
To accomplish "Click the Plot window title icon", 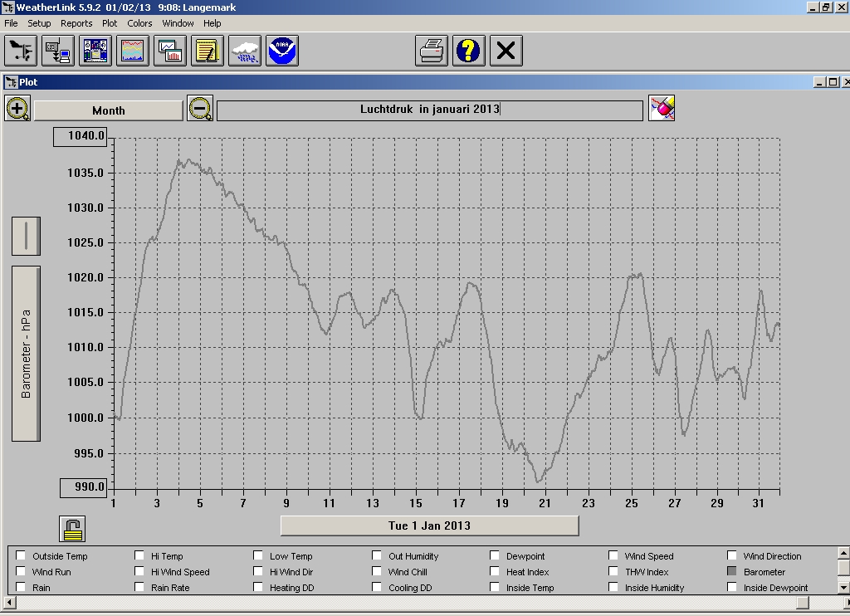I will point(11,82).
